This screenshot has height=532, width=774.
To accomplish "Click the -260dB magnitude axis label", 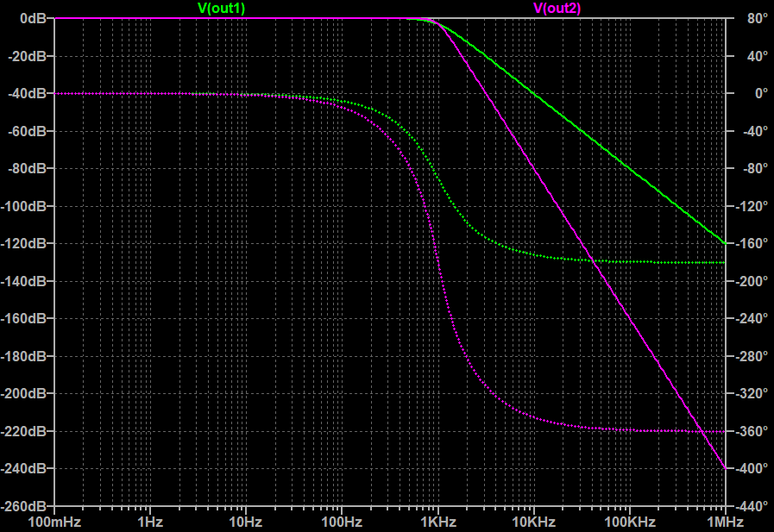I will click(23, 506).
